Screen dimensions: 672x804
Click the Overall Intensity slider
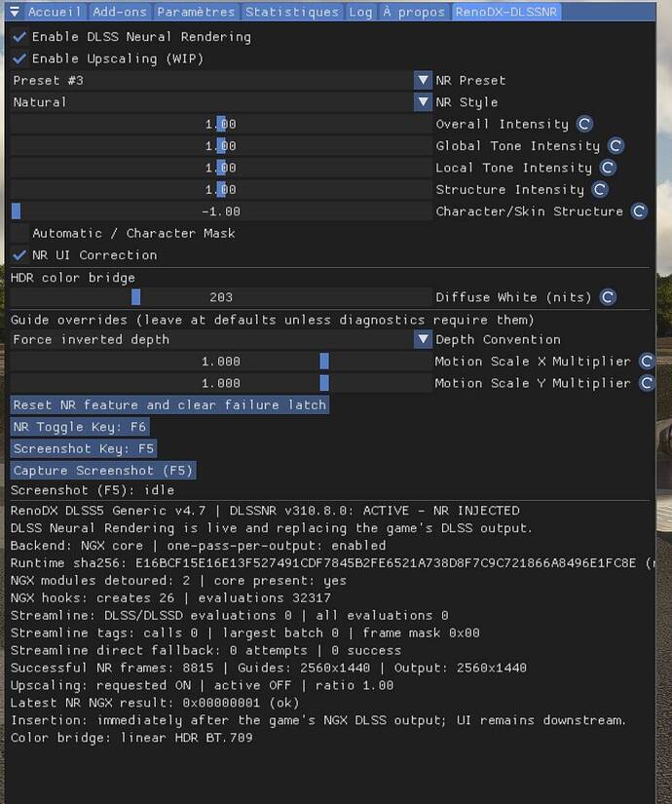(x=221, y=124)
